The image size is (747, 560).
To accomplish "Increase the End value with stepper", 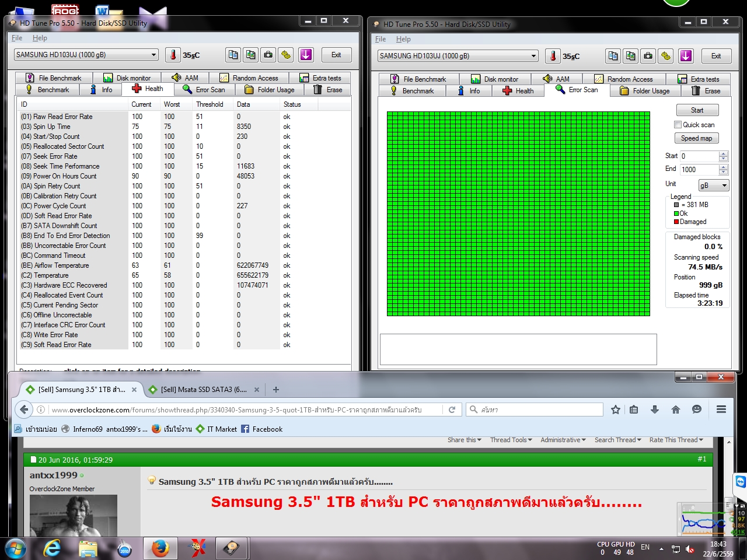I will pos(724,167).
